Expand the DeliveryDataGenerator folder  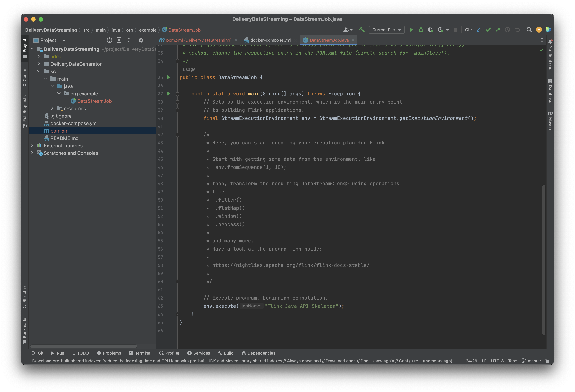(x=39, y=64)
